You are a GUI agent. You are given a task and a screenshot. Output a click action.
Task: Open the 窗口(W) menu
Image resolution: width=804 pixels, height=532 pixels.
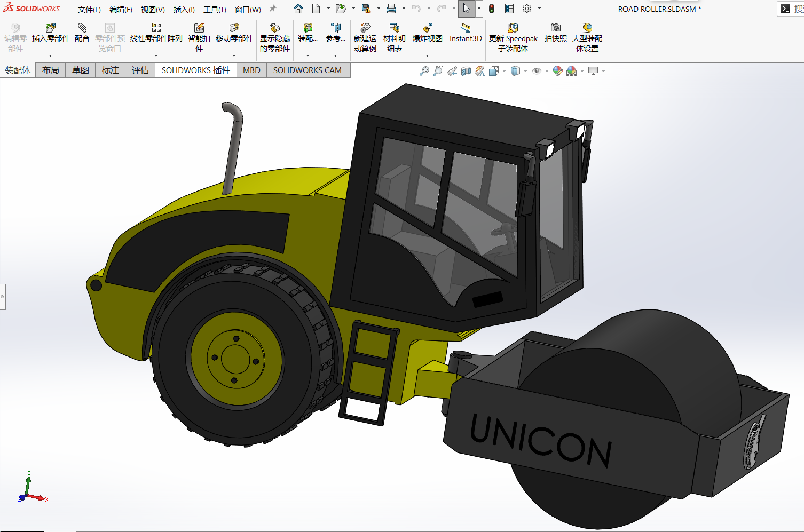(248, 10)
